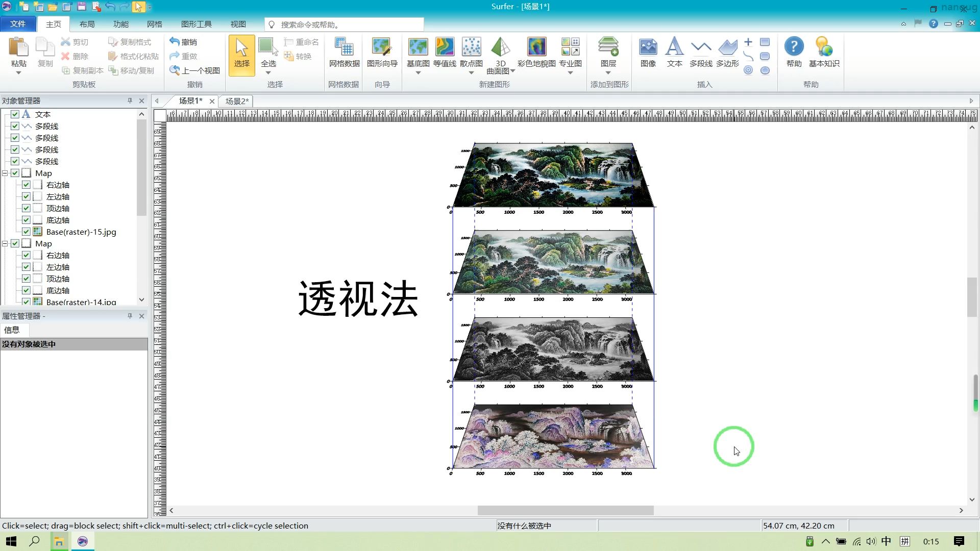Click the horizontal scrollbar thumb of canvas
The image size is (980, 551).
566,510
